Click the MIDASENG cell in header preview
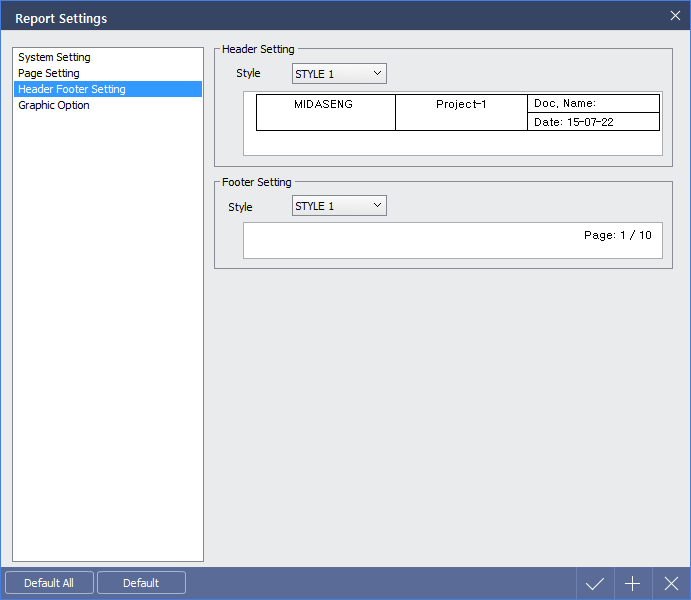This screenshot has width=691, height=600. [x=324, y=105]
